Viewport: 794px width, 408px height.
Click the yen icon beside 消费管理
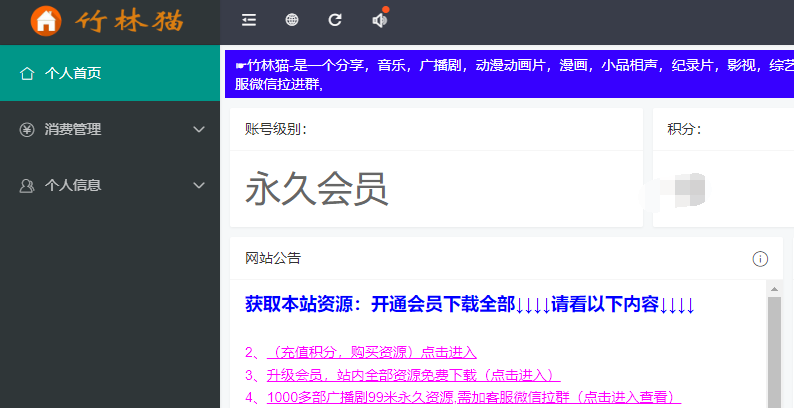coord(27,130)
